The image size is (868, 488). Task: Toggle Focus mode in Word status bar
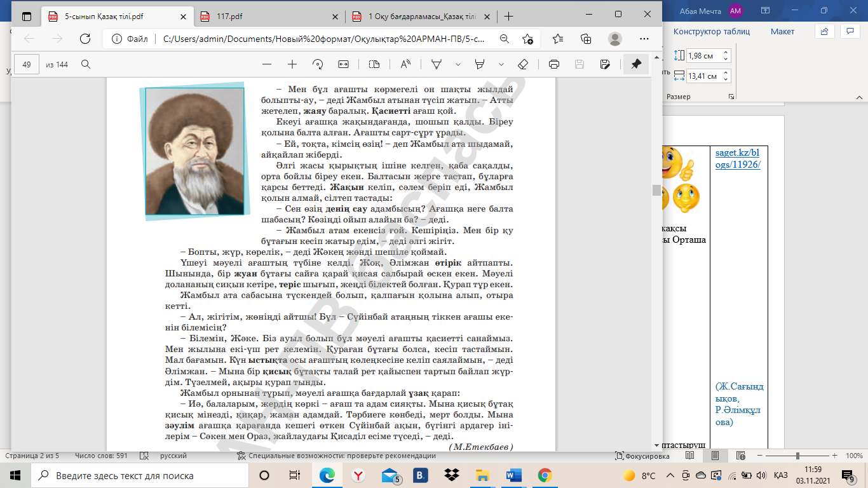point(642,456)
